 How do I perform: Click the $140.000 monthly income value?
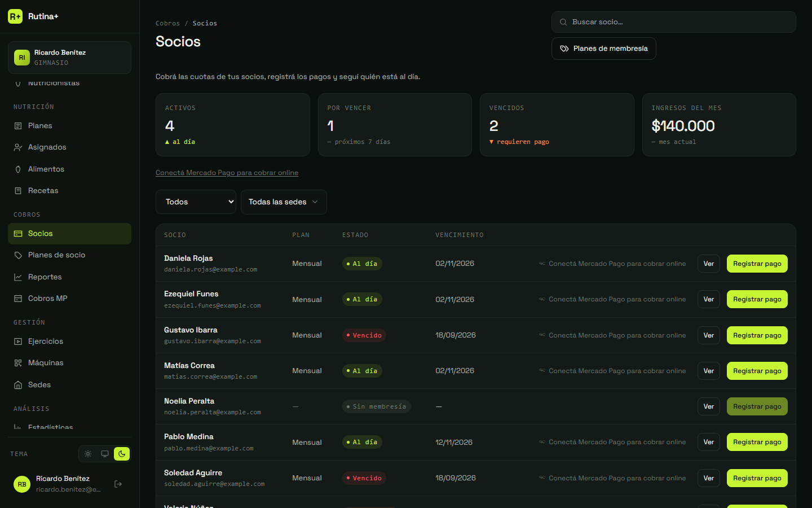683,126
